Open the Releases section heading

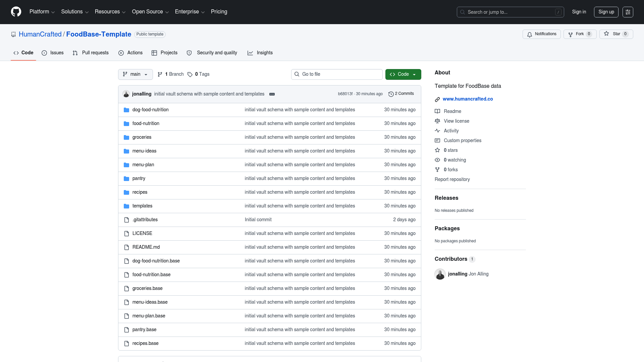click(x=446, y=198)
